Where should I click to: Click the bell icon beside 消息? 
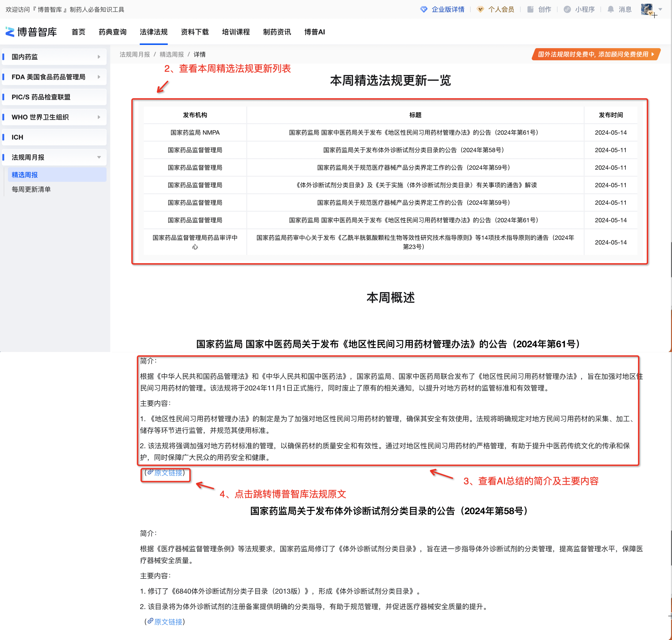coord(611,9)
